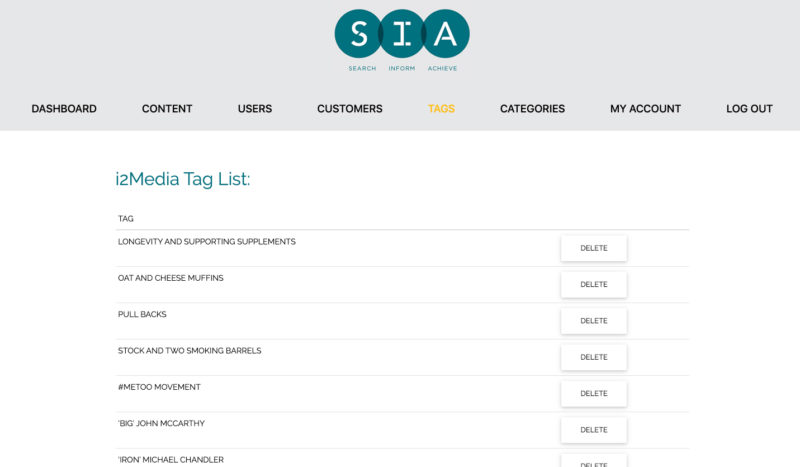The width and height of the screenshot is (800, 467).
Task: Open the Dashboard page
Action: pos(64,109)
